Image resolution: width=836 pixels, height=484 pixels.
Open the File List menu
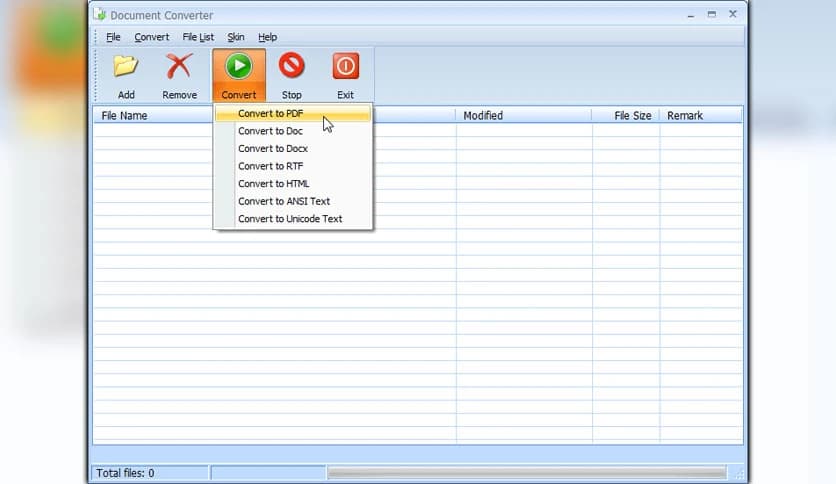pos(198,37)
